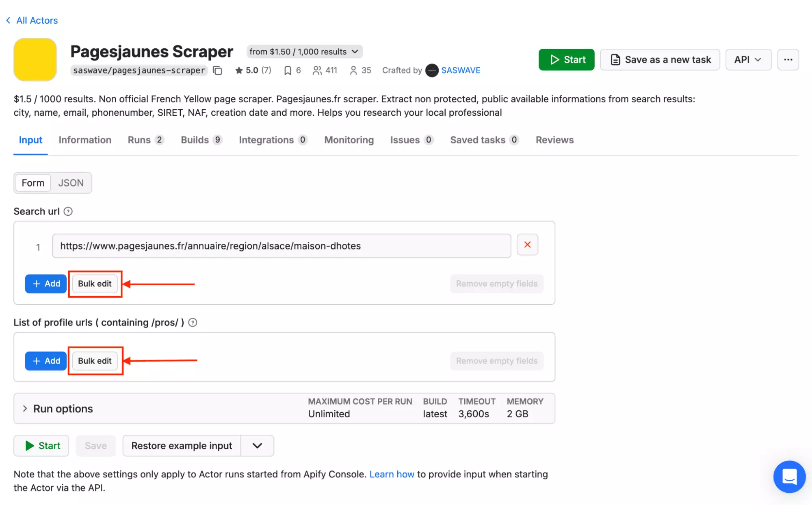Open the Learn how link

(392, 474)
